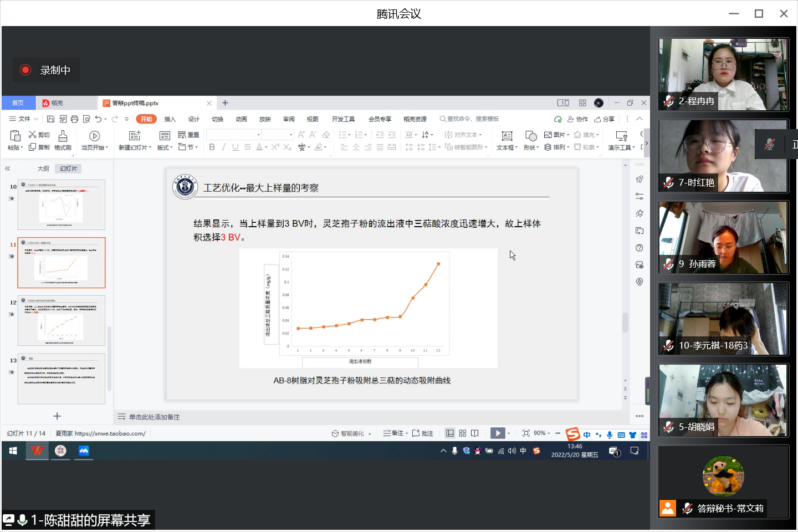
Task: Click the 协作 (Collaborate) button
Action: pyautogui.click(x=577, y=119)
